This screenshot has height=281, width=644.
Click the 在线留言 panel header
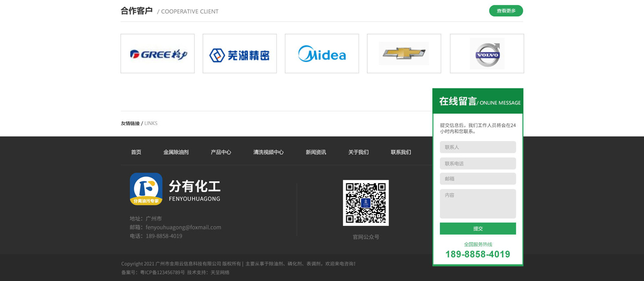[x=478, y=101]
